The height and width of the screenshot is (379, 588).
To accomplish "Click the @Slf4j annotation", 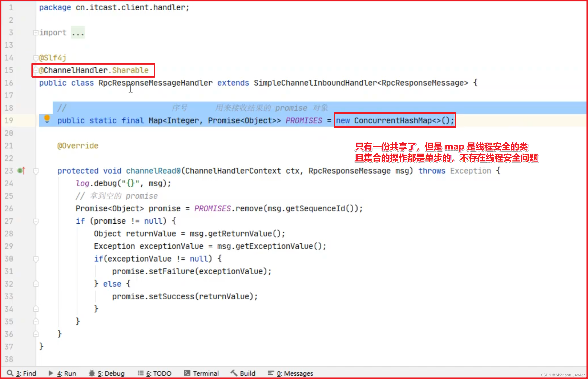I will point(53,58).
